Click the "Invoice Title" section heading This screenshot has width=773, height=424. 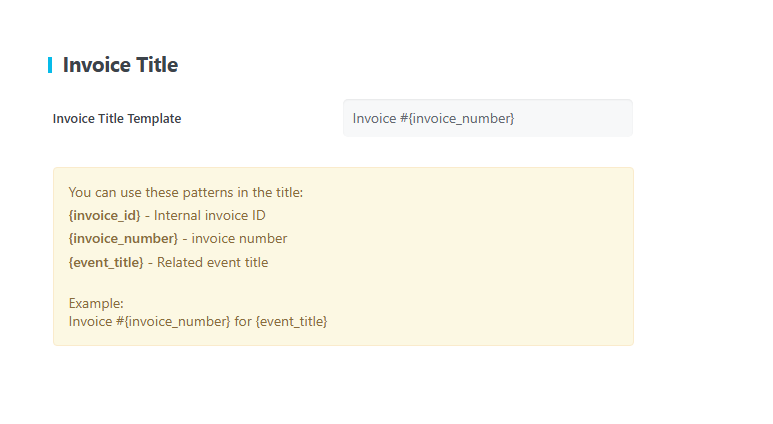120,65
